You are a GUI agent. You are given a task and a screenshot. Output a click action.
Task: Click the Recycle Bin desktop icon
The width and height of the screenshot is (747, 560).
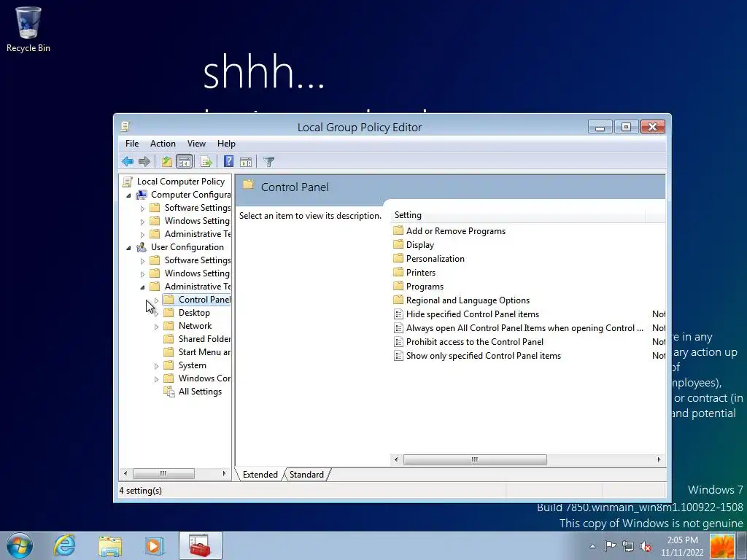point(28,29)
